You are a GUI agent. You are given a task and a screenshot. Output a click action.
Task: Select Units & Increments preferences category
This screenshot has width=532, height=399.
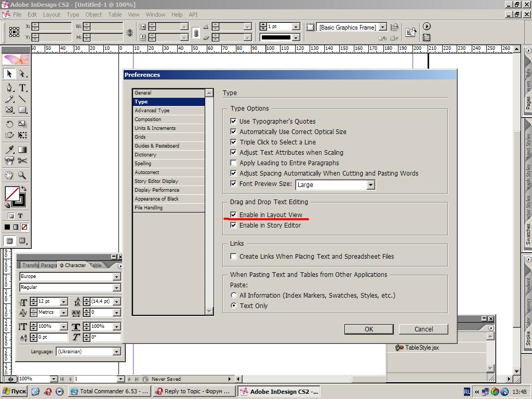pyautogui.click(x=169, y=128)
